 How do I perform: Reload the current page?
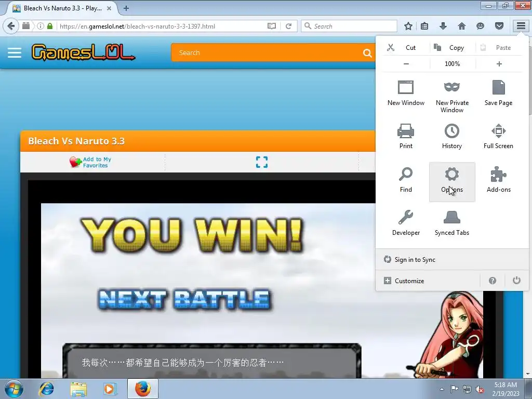[289, 26]
